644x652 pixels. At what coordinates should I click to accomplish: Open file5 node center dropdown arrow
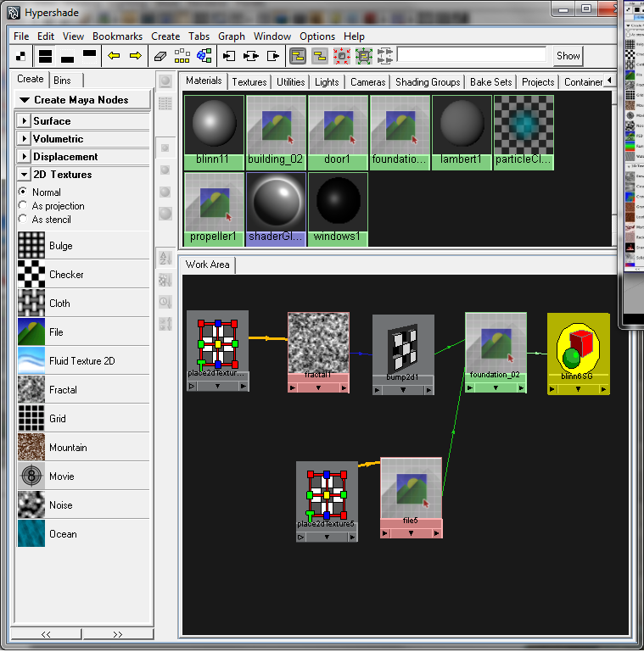click(x=411, y=533)
